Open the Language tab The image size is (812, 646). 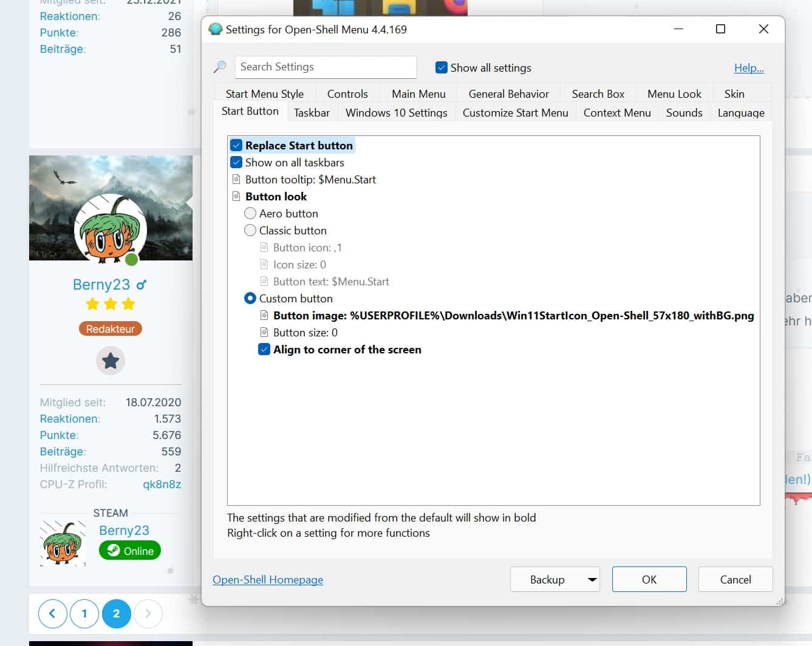point(741,112)
